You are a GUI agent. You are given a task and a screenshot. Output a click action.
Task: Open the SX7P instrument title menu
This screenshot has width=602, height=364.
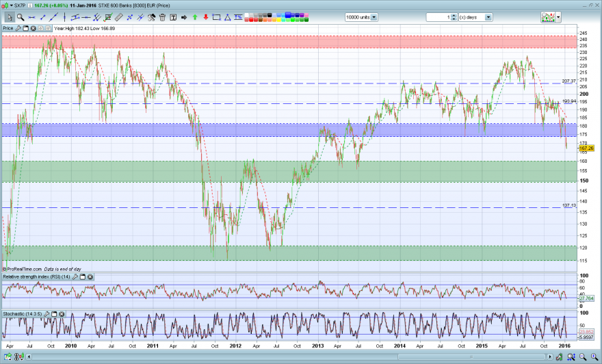17,5
